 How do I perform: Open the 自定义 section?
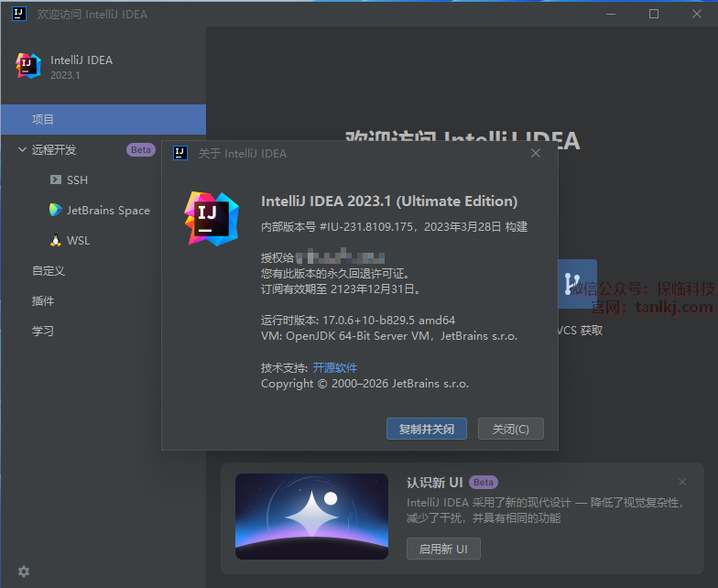(49, 271)
